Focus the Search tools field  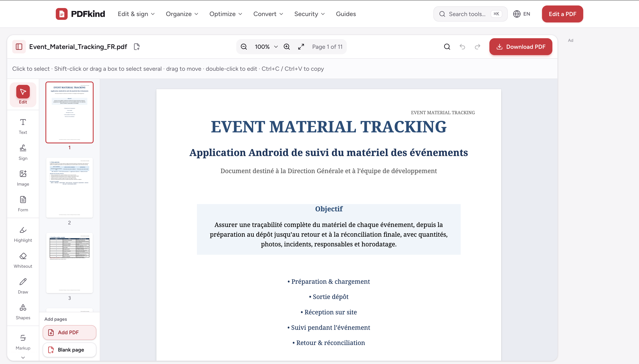470,14
